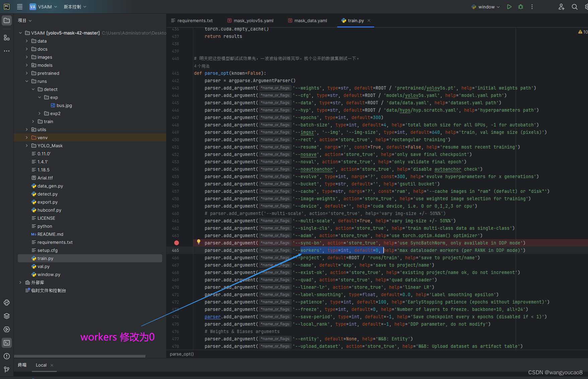Screen dimensions: 588x379
Task: Toggle the breakpoint on line 464
Action: (x=177, y=242)
